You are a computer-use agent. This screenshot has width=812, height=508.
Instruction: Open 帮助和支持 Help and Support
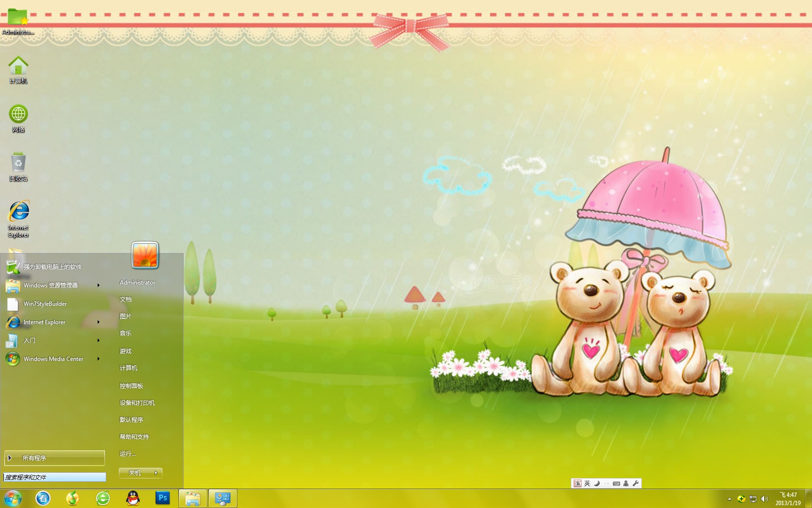(134, 437)
